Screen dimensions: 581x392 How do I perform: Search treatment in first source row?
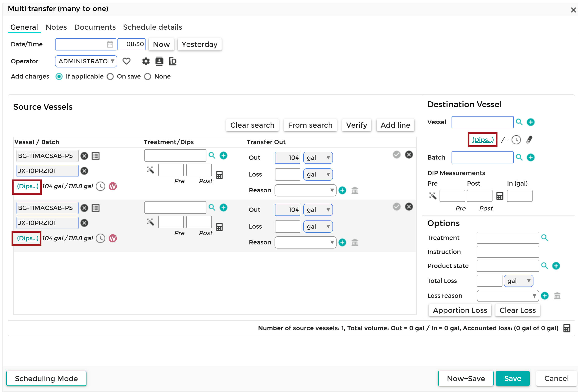coord(212,155)
